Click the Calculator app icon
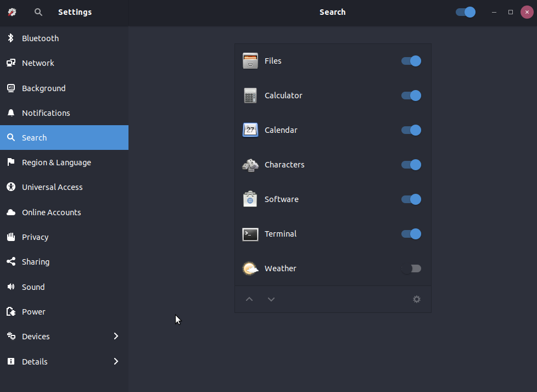The image size is (537, 392). [x=250, y=96]
